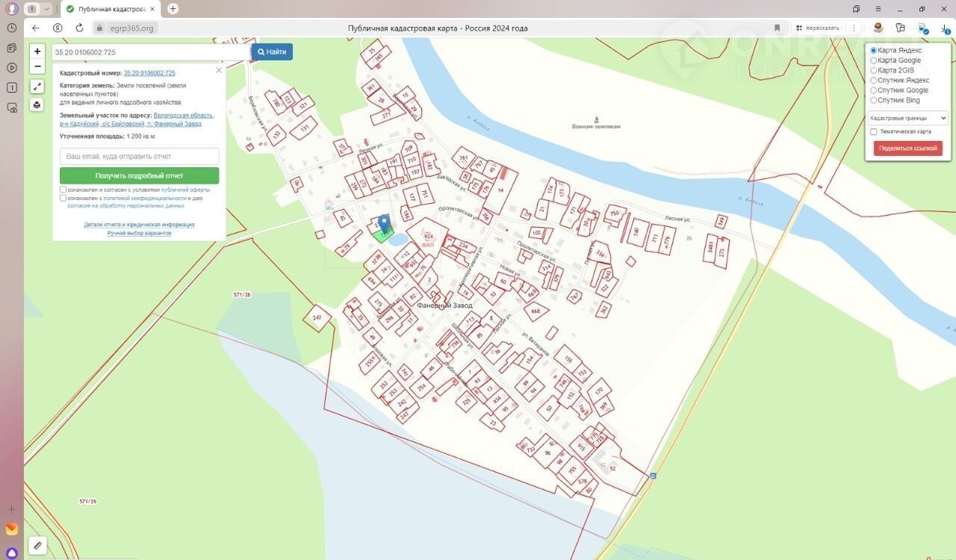The image size is (956, 560).
Task: Open the ruler measurement tool
Action: point(37,545)
